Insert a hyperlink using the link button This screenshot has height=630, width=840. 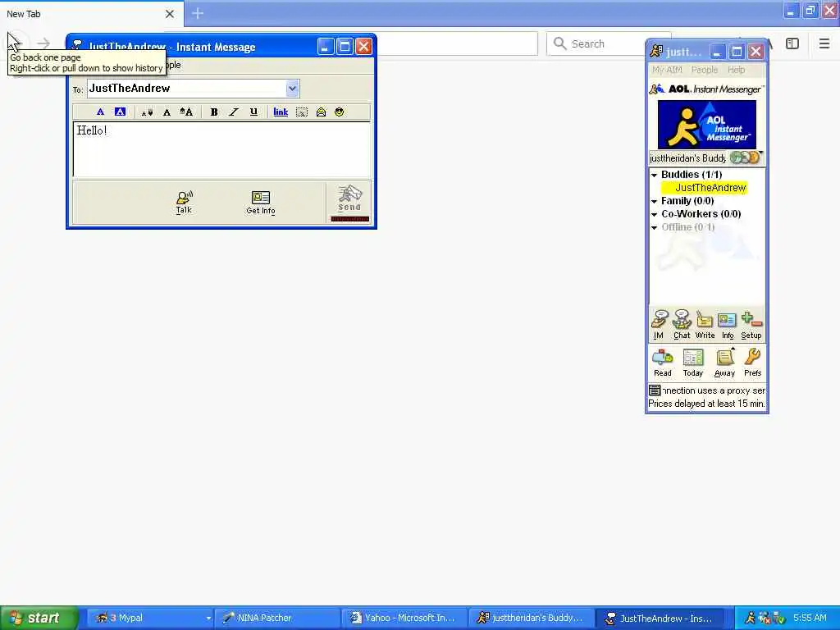(281, 112)
